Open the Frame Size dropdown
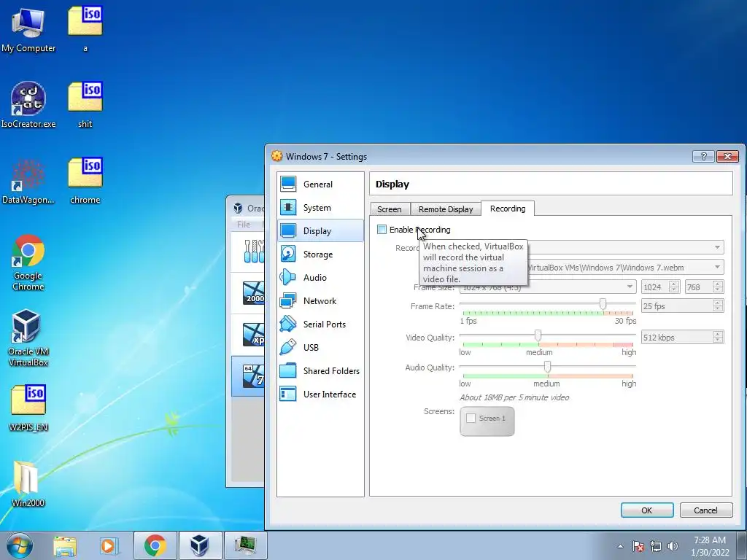 tap(548, 287)
